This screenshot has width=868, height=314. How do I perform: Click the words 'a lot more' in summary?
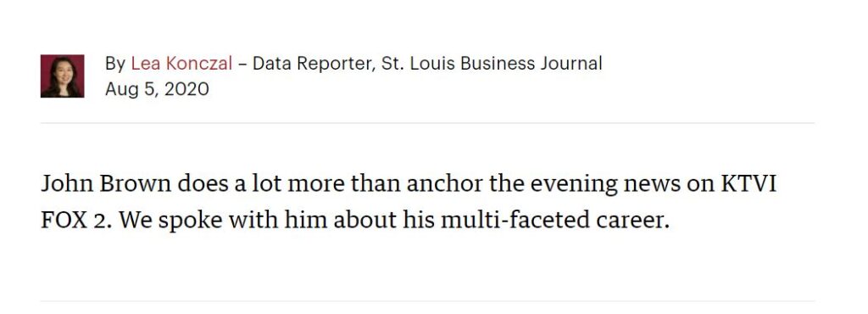click(289, 184)
